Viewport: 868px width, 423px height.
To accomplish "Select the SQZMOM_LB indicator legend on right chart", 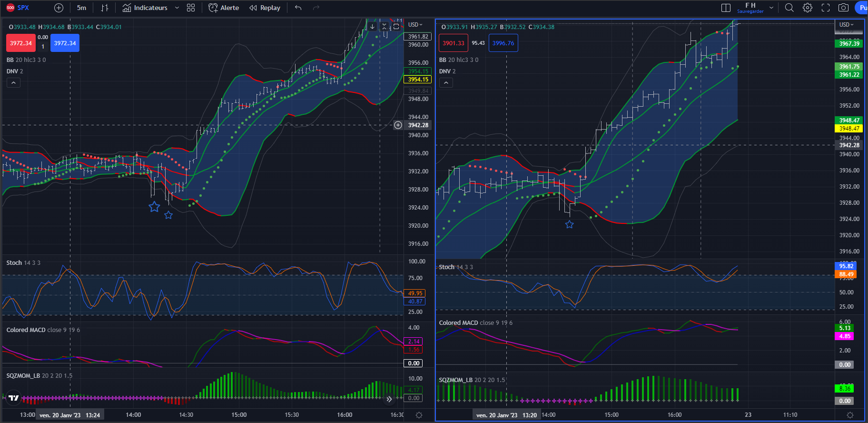I will coord(472,380).
